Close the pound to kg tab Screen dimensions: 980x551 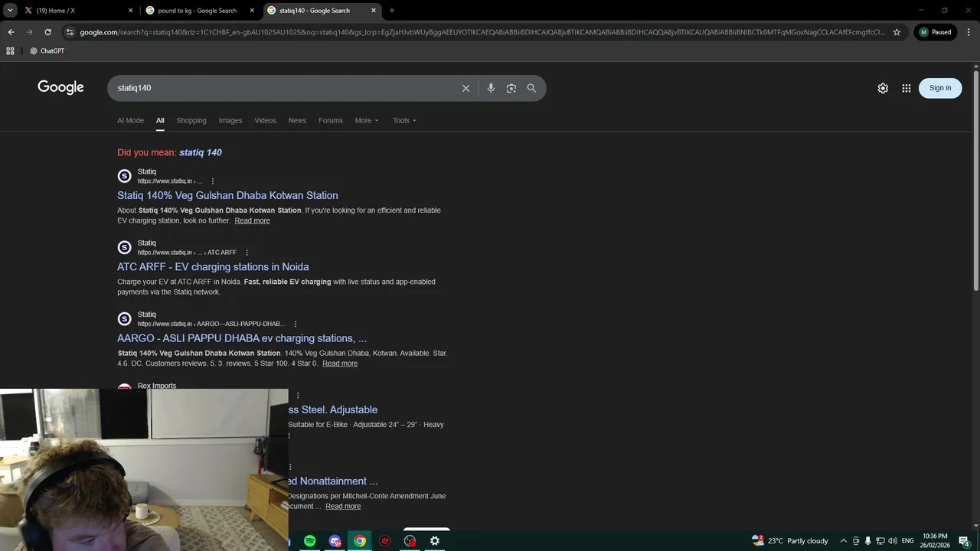point(252,11)
